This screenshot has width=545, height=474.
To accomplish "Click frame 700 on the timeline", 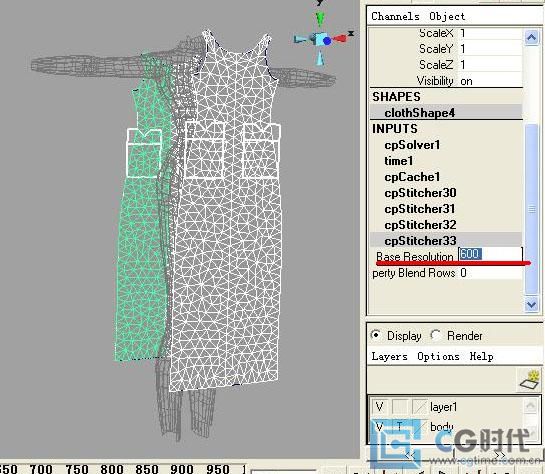I will (41, 469).
